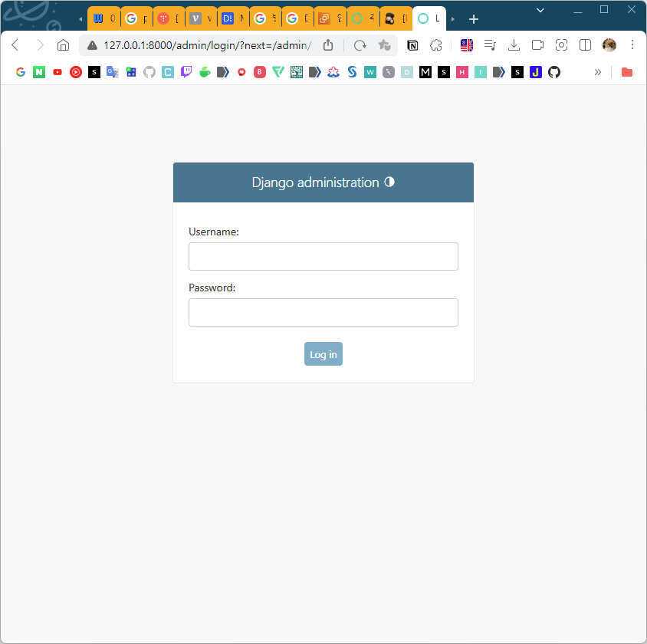Focus the Password input field
The height and width of the screenshot is (644, 647).
point(323,312)
